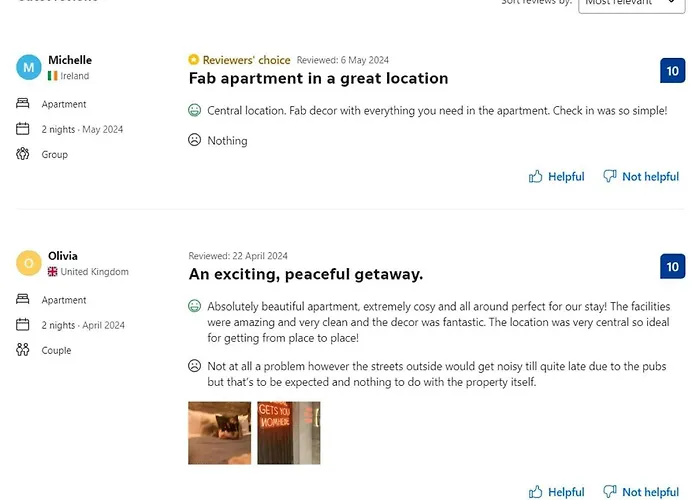
Task: Click the United Kingdom flag under Olivia
Action: point(53,272)
